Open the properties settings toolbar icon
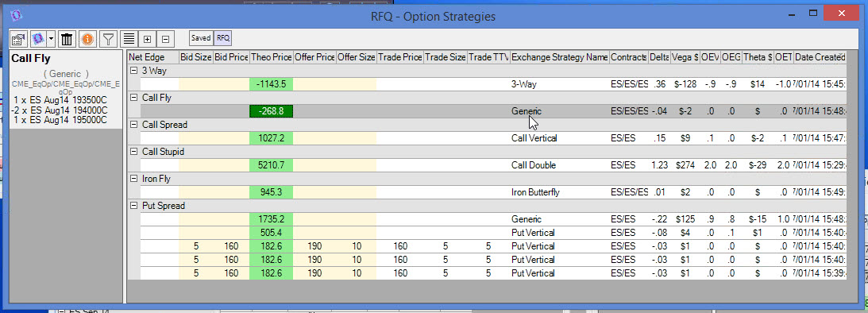The height and width of the screenshot is (313, 868). click(19, 39)
